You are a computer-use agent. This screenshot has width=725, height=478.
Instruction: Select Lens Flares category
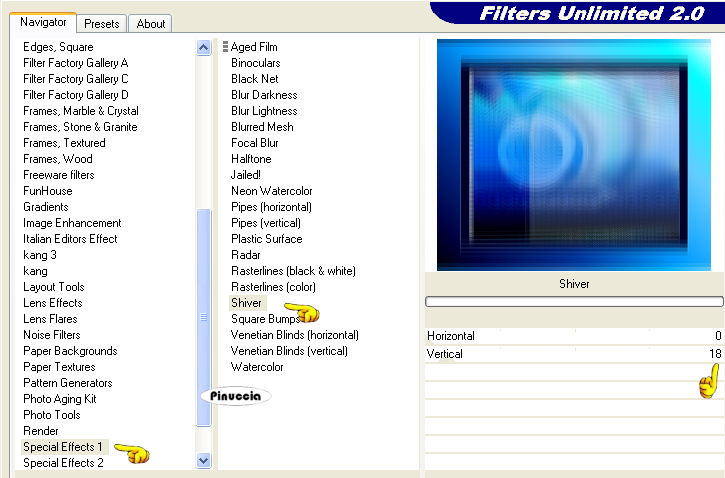click(50, 319)
